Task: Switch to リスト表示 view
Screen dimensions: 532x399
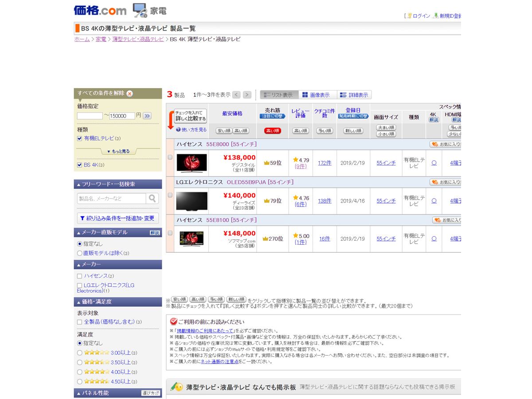Action: [x=279, y=95]
